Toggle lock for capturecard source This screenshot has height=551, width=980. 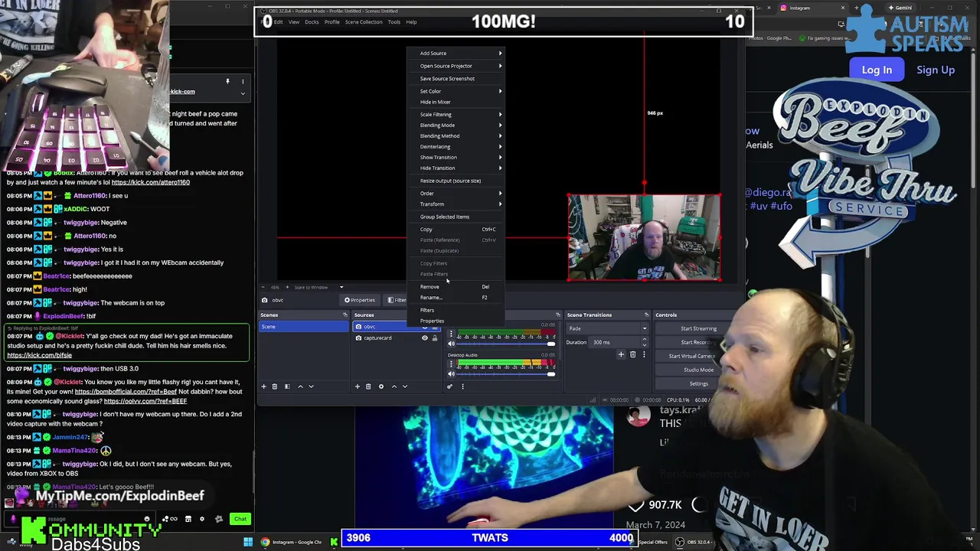pyautogui.click(x=435, y=338)
